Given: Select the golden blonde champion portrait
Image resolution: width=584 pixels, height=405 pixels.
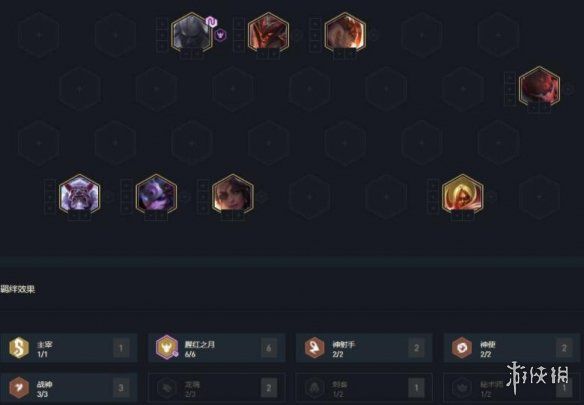Looking at the screenshot, I should 463,195.
